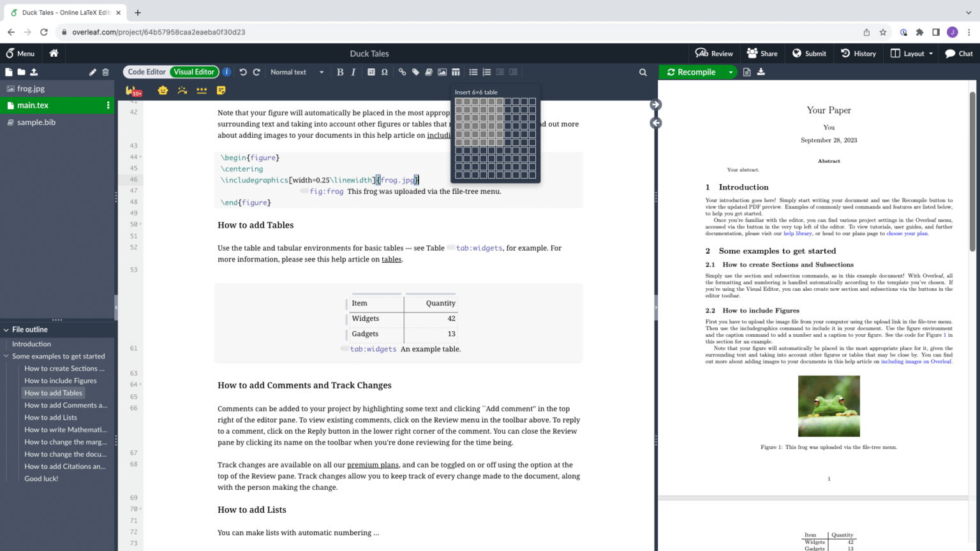Insert a citation with the book icon
Viewport: 980px width, 551px height.
tap(429, 72)
